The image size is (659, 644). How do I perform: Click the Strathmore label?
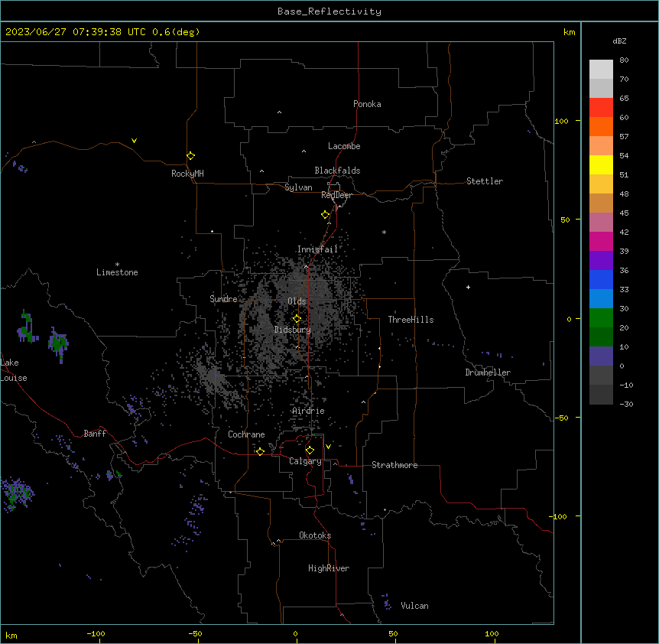(x=394, y=465)
